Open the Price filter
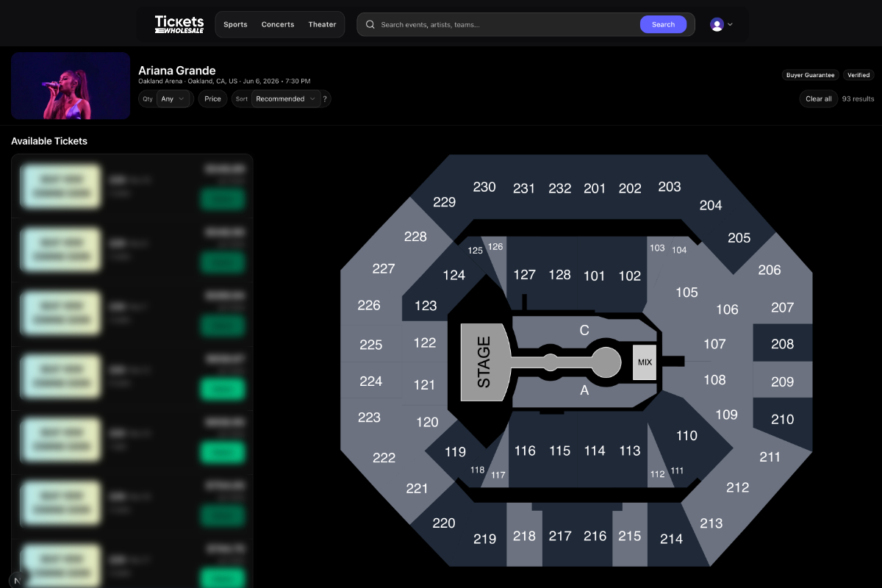 point(212,98)
